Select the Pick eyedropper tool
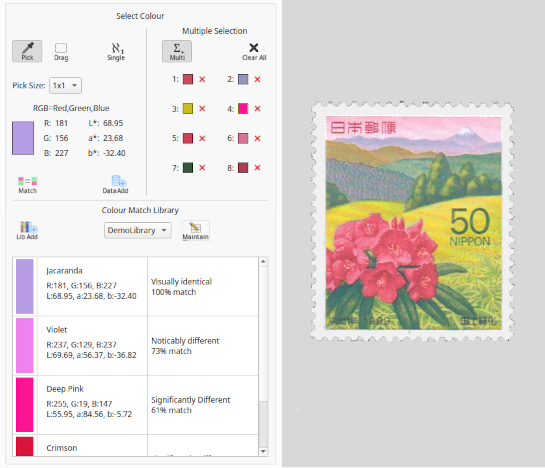Screen dimensions: 545x468 [x=27, y=51]
